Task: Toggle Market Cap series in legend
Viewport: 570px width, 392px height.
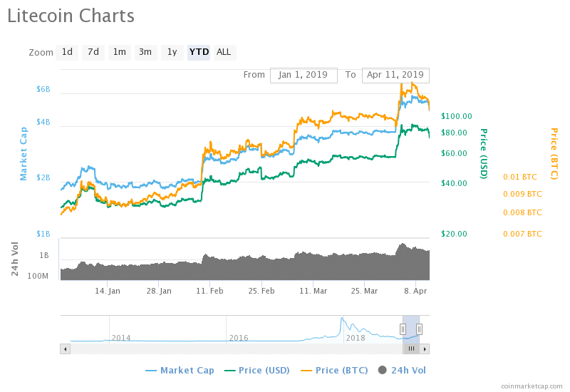Action: tap(180, 371)
